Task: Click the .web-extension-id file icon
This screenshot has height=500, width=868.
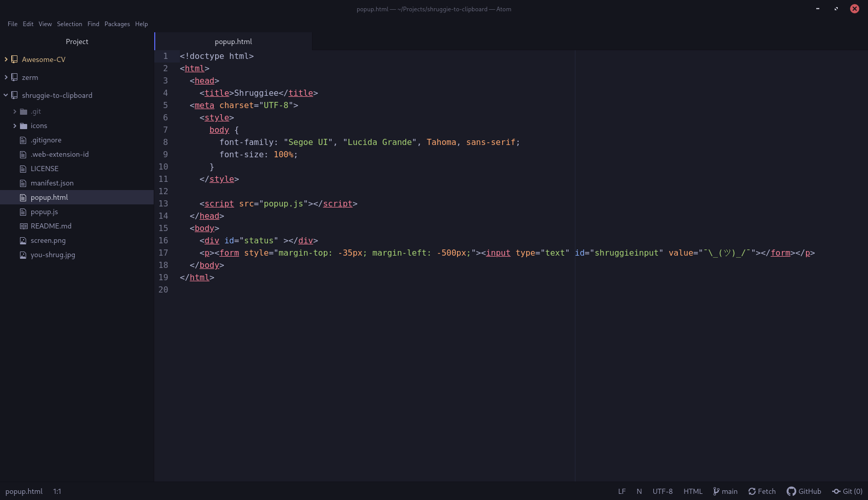Action: (x=23, y=154)
